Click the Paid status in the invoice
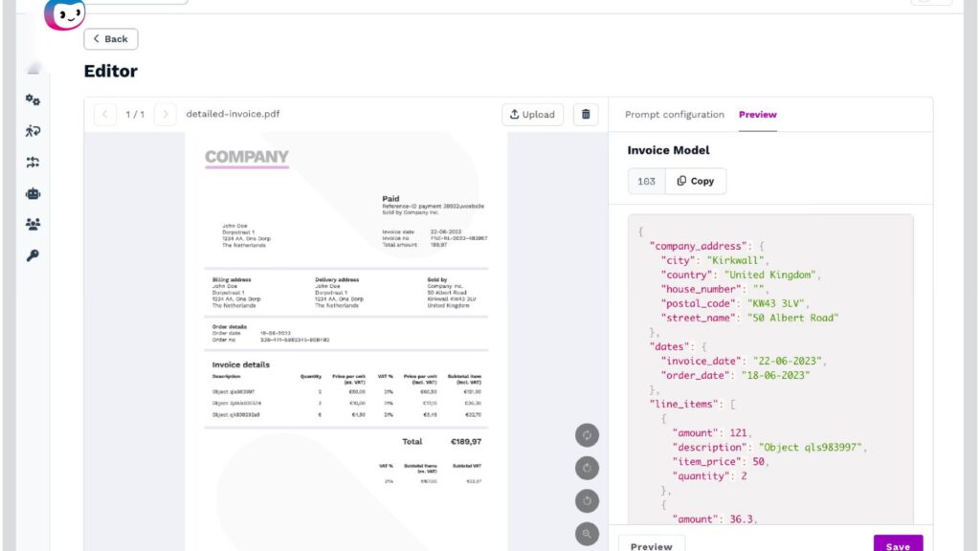 (x=390, y=199)
